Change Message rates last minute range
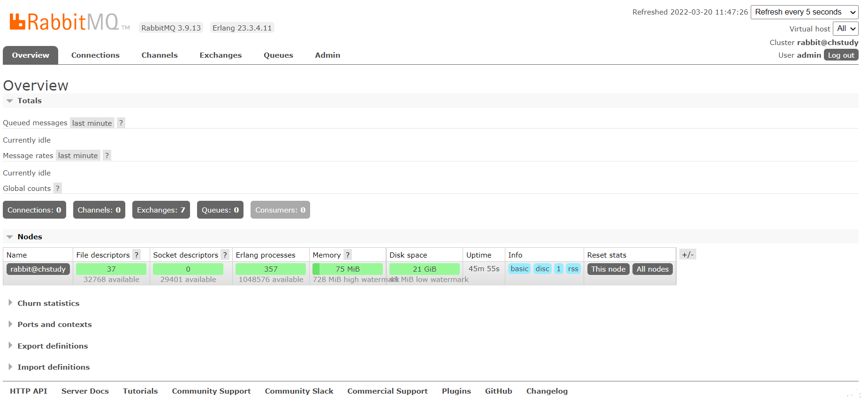The image size is (868, 403). click(78, 155)
